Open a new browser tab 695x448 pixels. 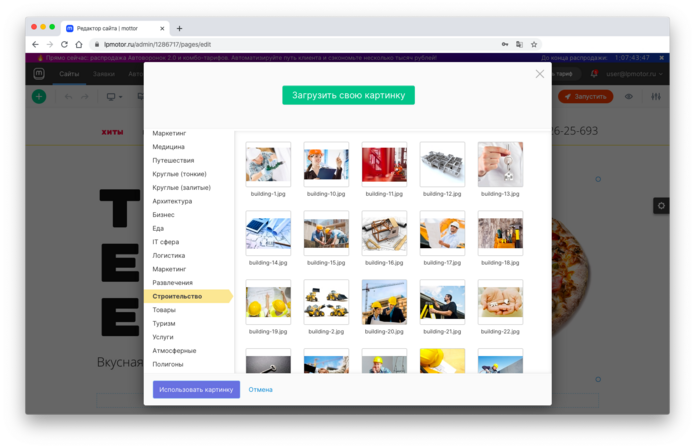coord(179,28)
